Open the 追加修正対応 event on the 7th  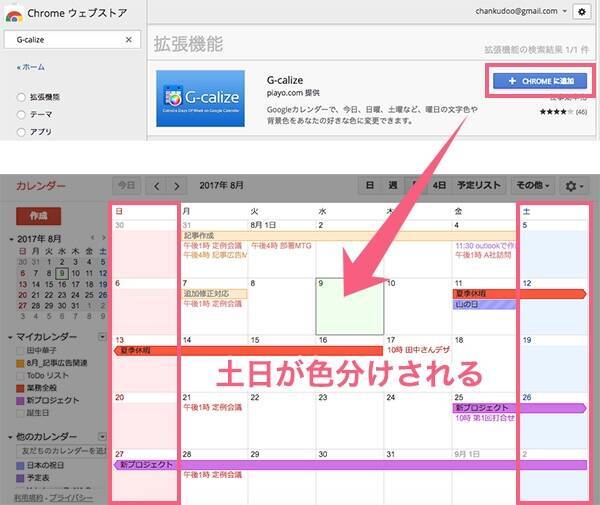click(215, 294)
